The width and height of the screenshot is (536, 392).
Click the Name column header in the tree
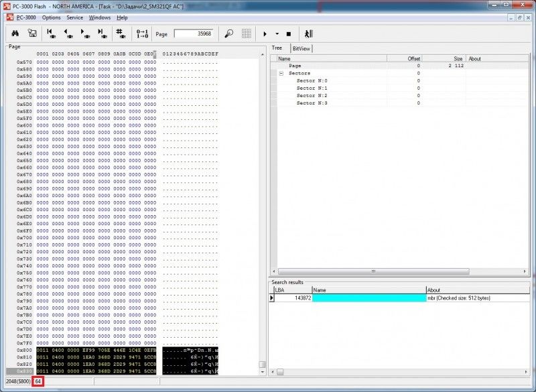point(332,59)
